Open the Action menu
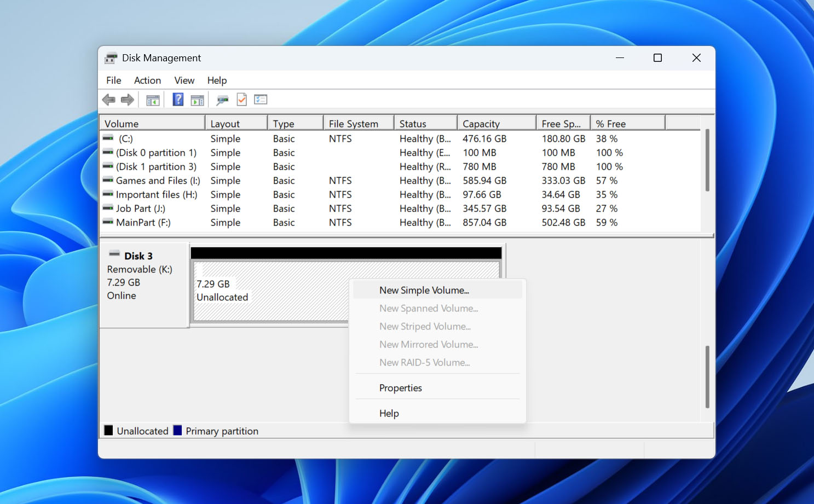Screen dimensions: 814x504 (147, 80)
